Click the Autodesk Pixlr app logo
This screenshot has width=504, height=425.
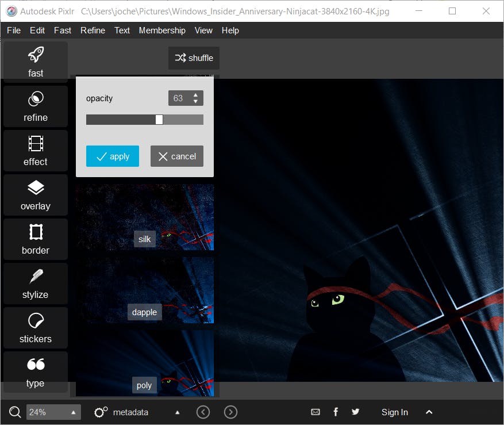[x=11, y=12]
